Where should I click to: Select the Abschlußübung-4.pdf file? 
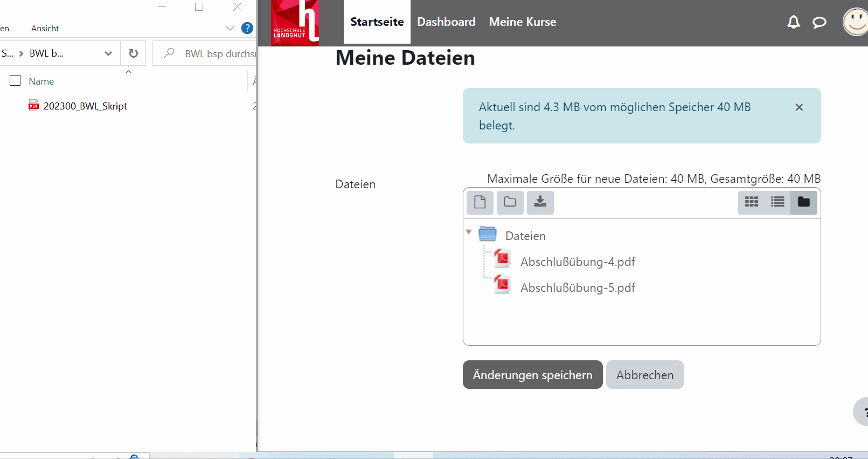click(x=577, y=262)
